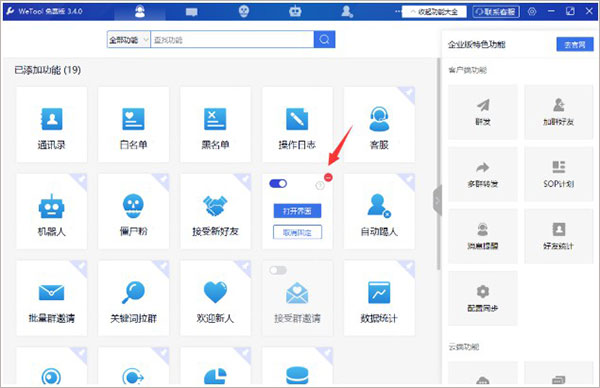Expand the 全部功能 filter dropdown
The image size is (600, 388).
pyautogui.click(x=129, y=39)
